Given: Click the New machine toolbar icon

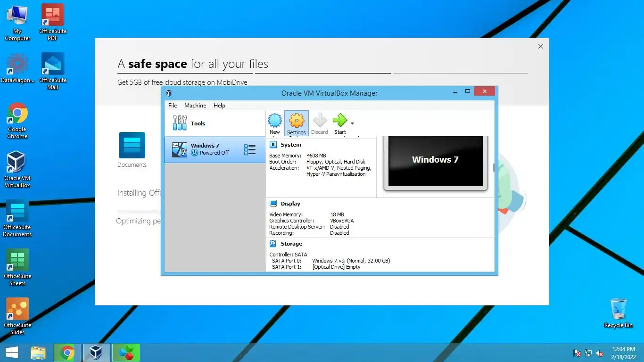Looking at the screenshot, I should point(275,123).
